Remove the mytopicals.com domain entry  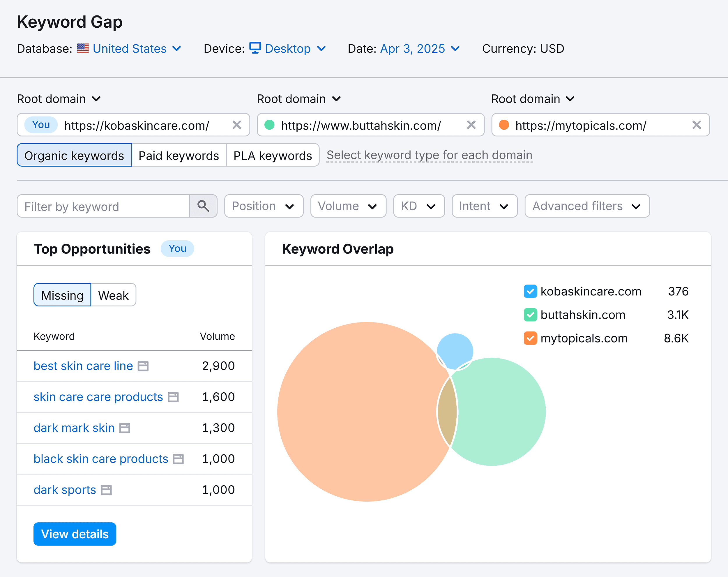click(x=697, y=125)
